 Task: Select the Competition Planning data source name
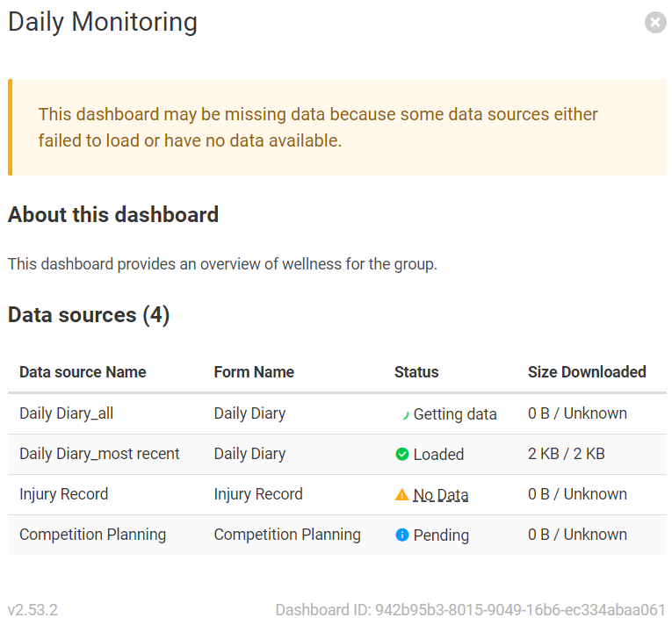(92, 535)
